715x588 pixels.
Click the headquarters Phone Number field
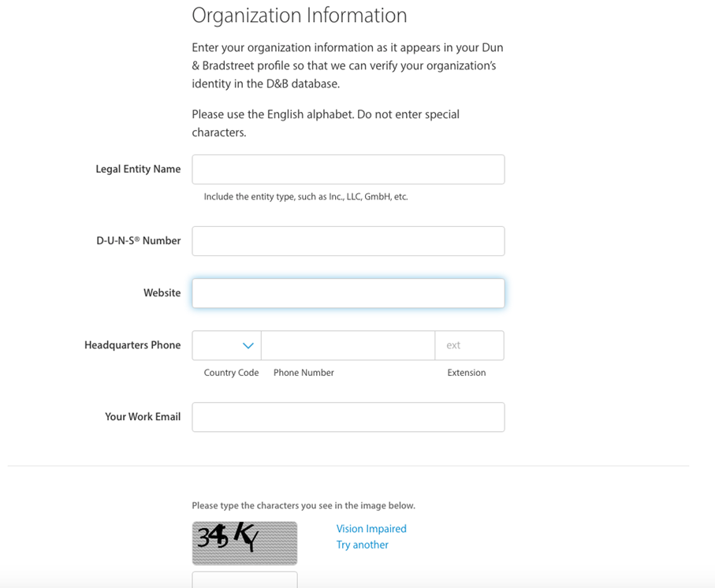click(348, 346)
